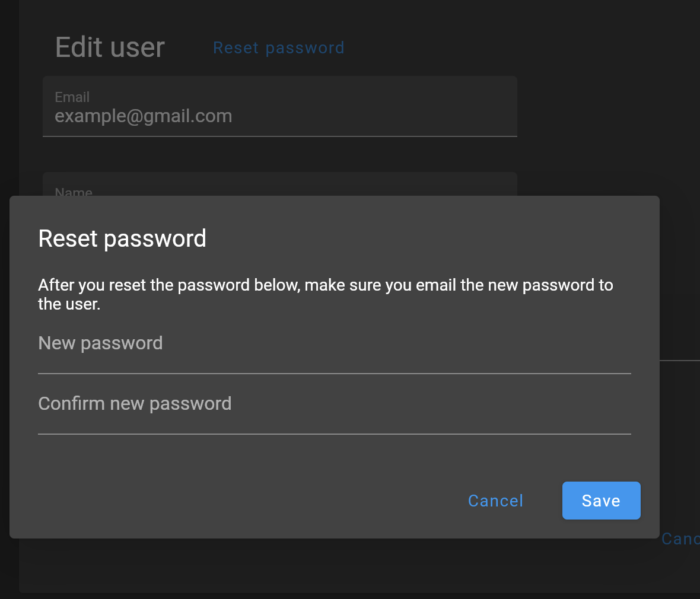This screenshot has width=700, height=599.
Task: Click the cut-off Cancel button behind the dialog
Action: coord(681,539)
